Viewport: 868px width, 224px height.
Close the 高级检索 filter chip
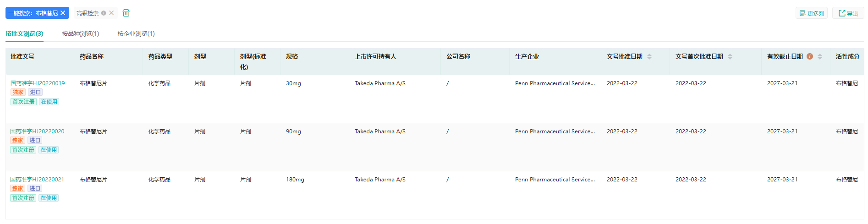(111, 13)
